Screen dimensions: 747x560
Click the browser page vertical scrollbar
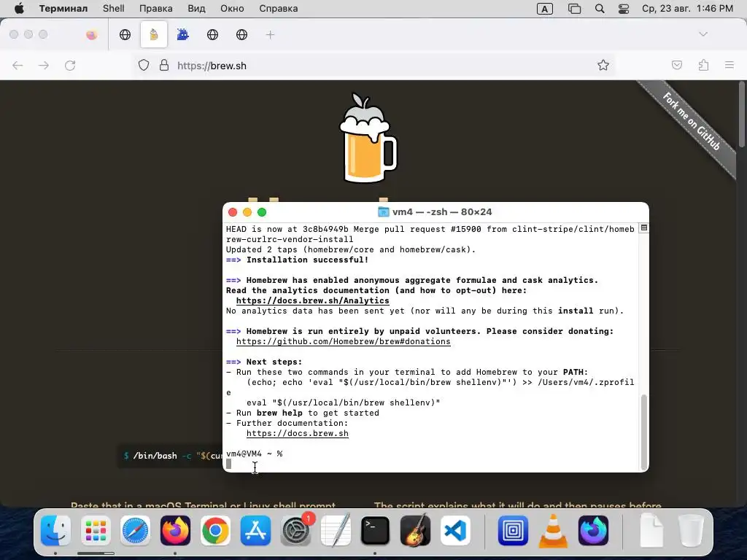(741, 114)
